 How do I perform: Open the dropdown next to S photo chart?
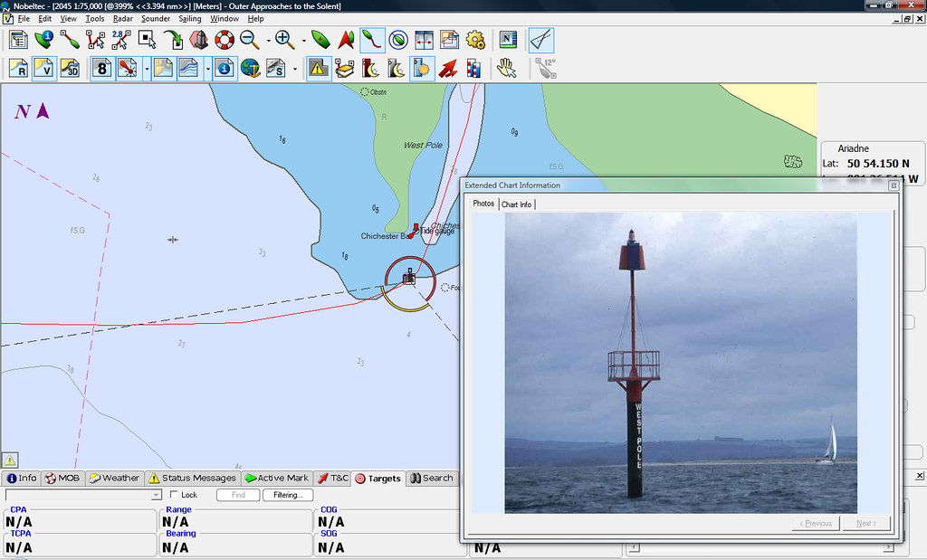coord(295,69)
